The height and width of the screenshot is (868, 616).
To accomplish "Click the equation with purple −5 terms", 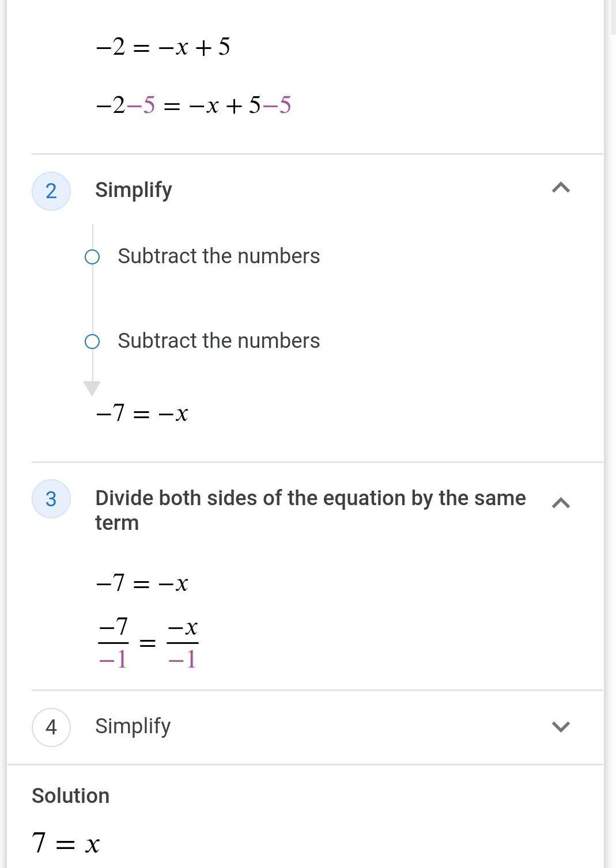I will tap(194, 105).
